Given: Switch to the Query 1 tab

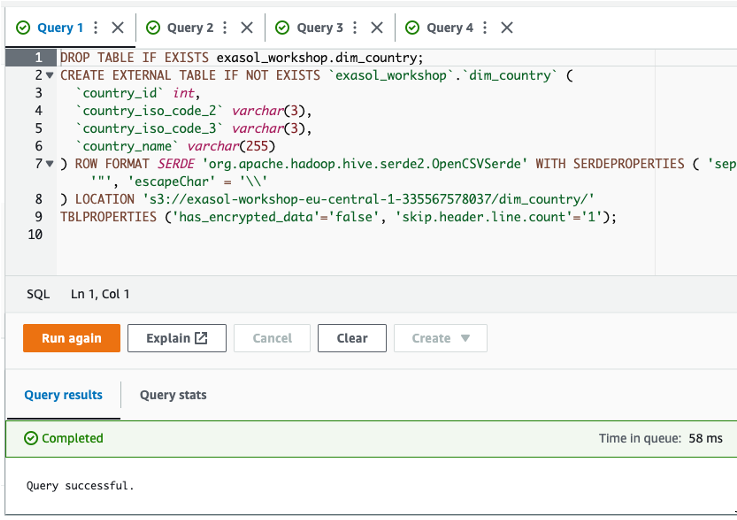Looking at the screenshot, I should click(x=60, y=28).
